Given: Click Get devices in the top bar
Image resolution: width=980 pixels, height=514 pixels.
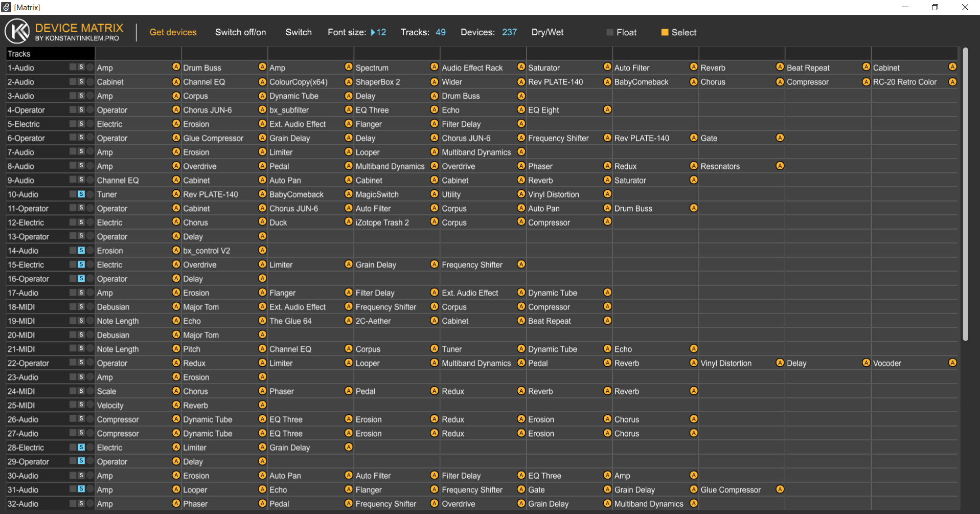Looking at the screenshot, I should point(173,32).
